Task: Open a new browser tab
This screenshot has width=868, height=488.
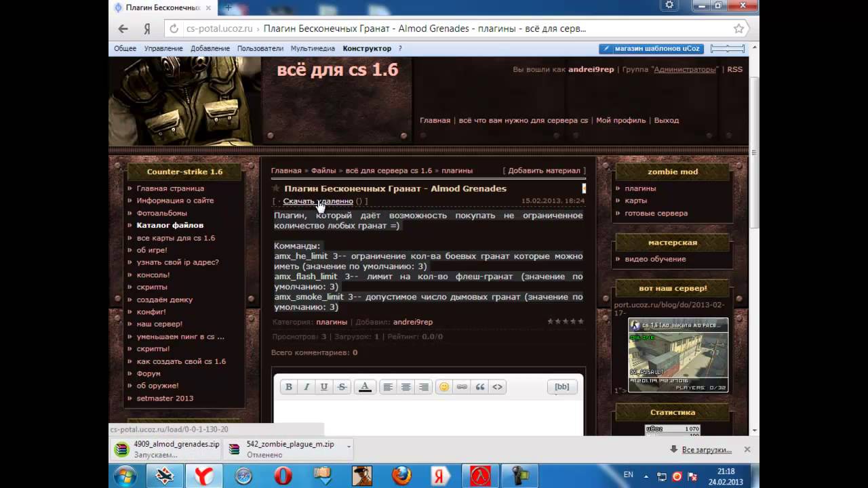Action: (x=229, y=7)
